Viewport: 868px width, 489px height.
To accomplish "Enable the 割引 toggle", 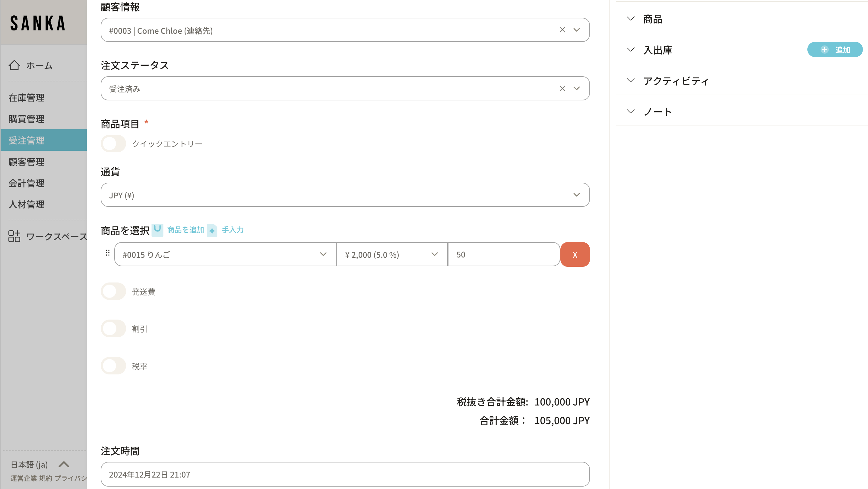I will (113, 329).
